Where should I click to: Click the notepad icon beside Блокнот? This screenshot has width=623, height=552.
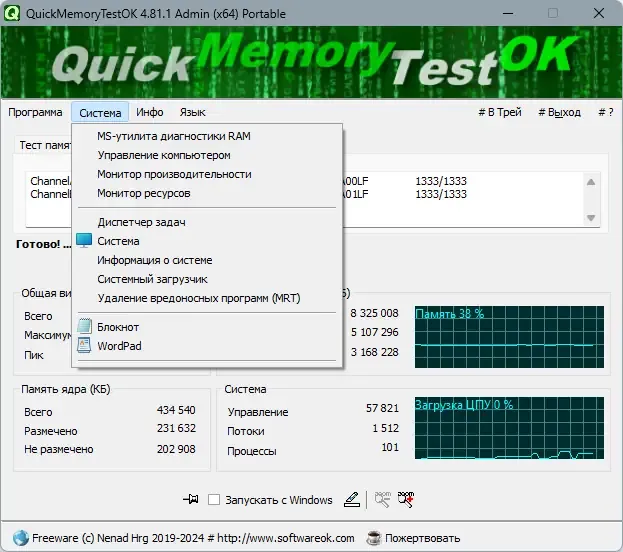pyautogui.click(x=84, y=326)
